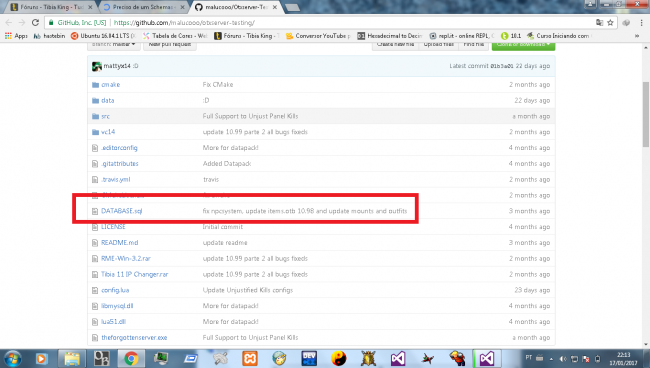650x368 pixels.
Task: Click the New pull request button
Action: [x=170, y=46]
